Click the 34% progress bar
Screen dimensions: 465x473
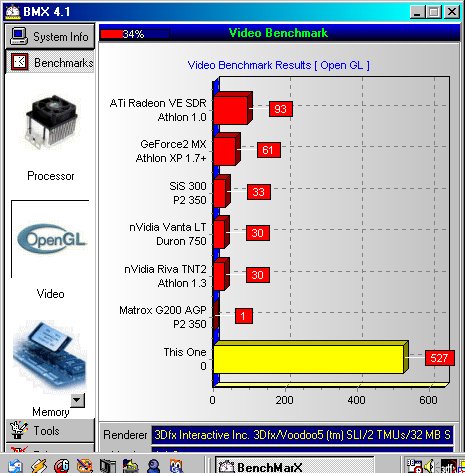click(x=135, y=34)
